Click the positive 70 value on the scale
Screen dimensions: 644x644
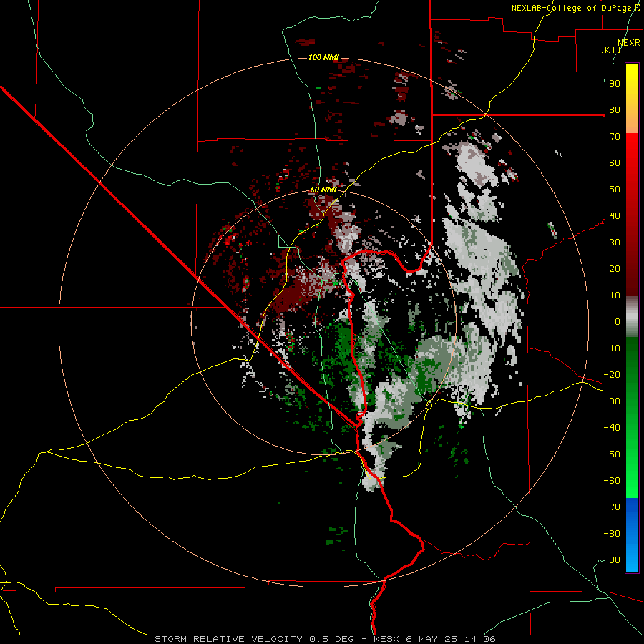pyautogui.click(x=615, y=137)
